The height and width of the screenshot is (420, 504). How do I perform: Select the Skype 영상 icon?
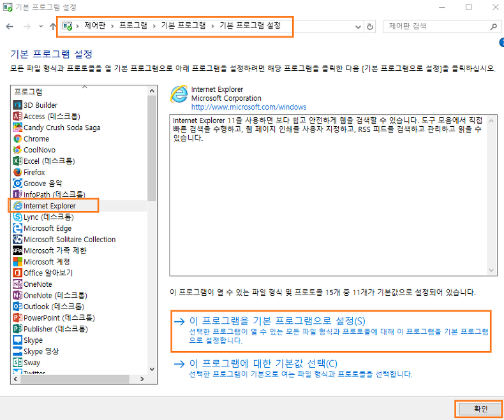pyautogui.click(x=17, y=351)
